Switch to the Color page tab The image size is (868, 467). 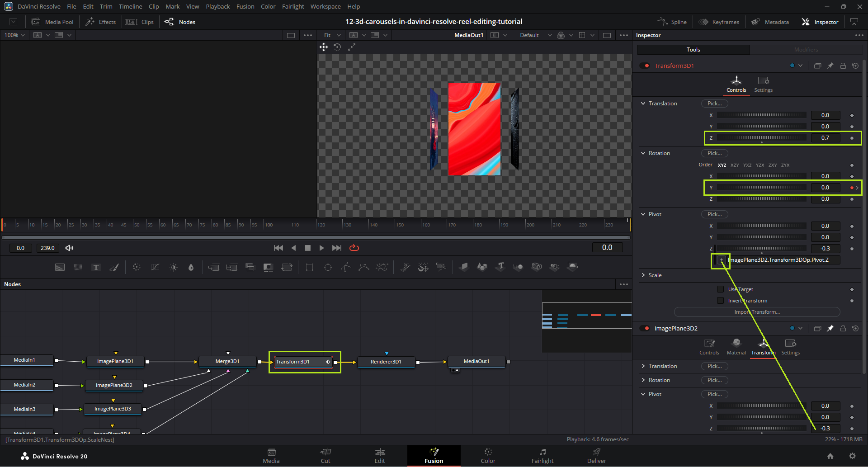coord(488,456)
